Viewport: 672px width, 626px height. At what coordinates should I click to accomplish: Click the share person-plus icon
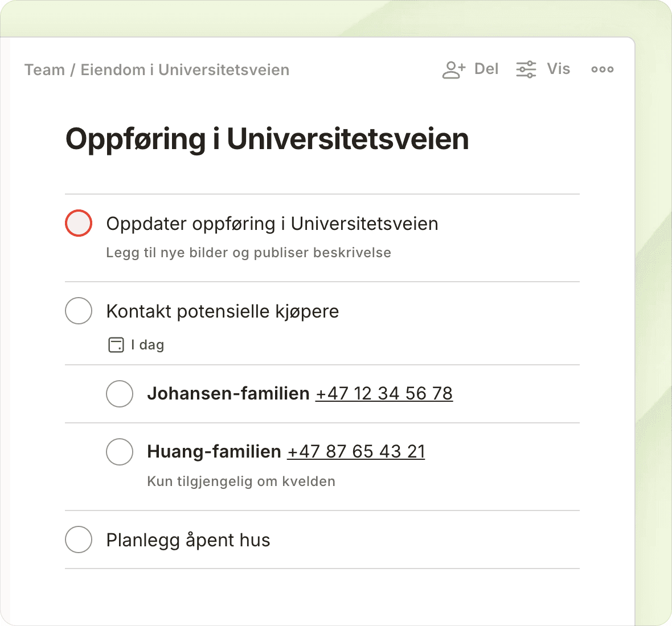[x=453, y=69]
